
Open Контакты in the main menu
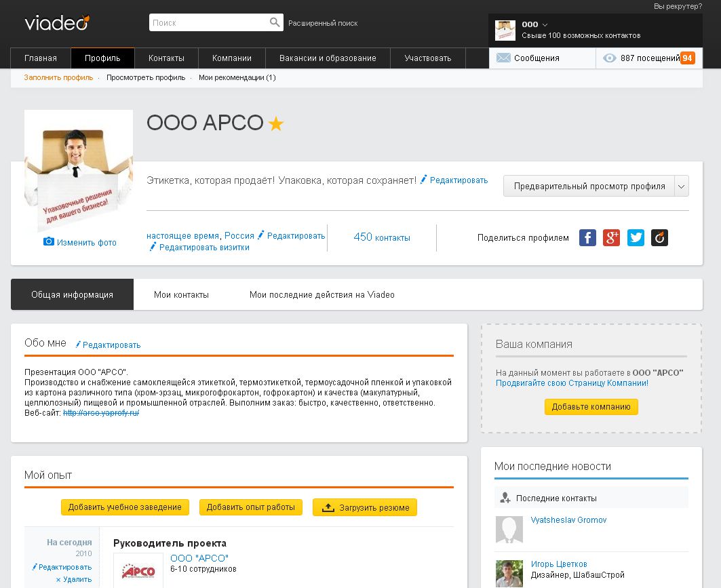click(166, 58)
